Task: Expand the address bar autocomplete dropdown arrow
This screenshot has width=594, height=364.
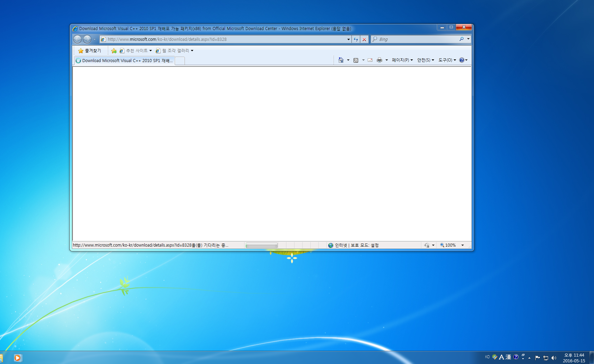Action: pyautogui.click(x=348, y=39)
